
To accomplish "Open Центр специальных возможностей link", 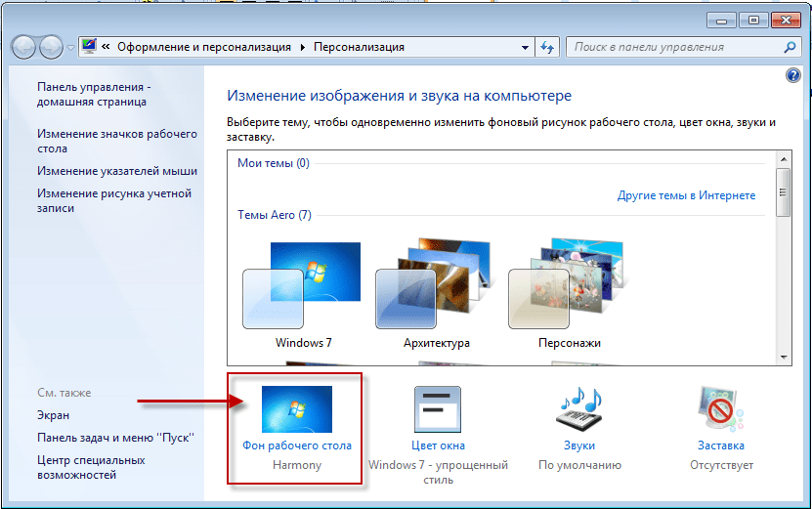I will coord(91,467).
